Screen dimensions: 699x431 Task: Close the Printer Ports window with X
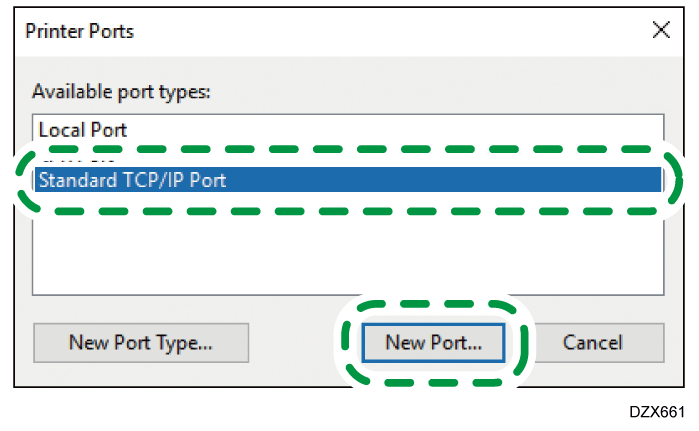(660, 31)
